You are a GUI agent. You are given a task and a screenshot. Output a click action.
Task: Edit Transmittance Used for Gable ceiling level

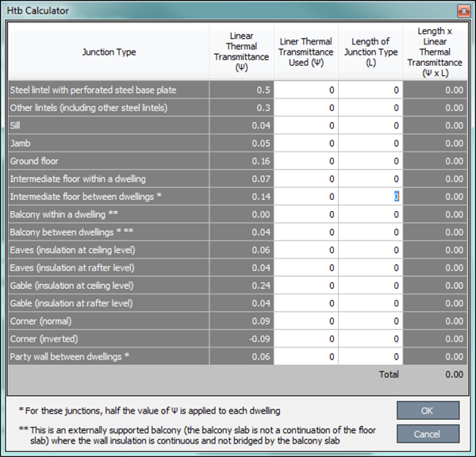tap(306, 286)
